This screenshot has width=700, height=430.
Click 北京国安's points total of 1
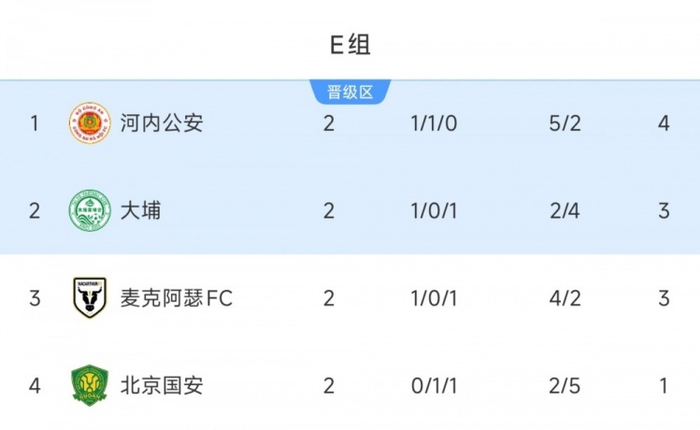coord(665,385)
